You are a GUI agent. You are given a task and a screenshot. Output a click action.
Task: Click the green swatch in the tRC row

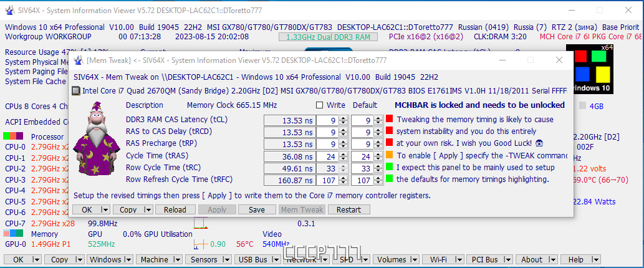pyautogui.click(x=390, y=166)
